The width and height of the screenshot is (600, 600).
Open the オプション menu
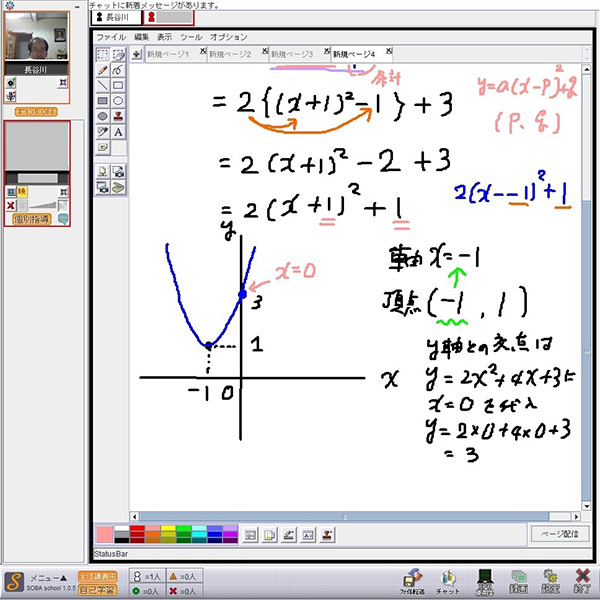pyautogui.click(x=228, y=37)
